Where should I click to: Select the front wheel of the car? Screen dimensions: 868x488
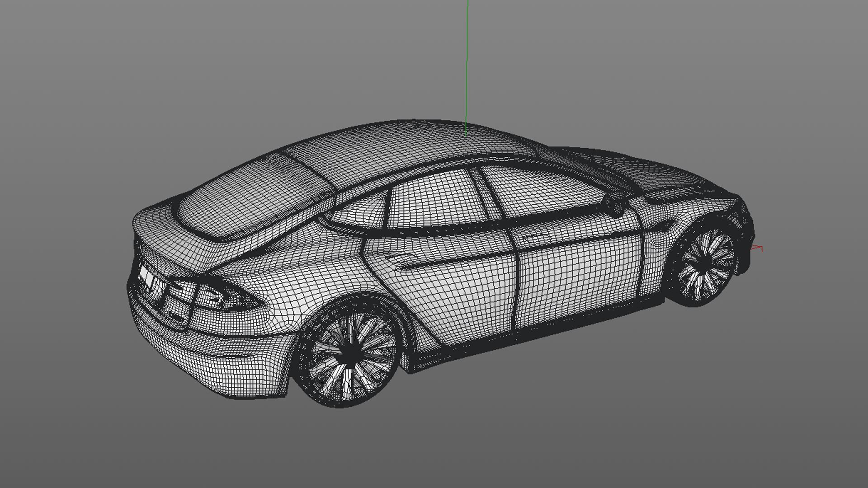click(705, 263)
